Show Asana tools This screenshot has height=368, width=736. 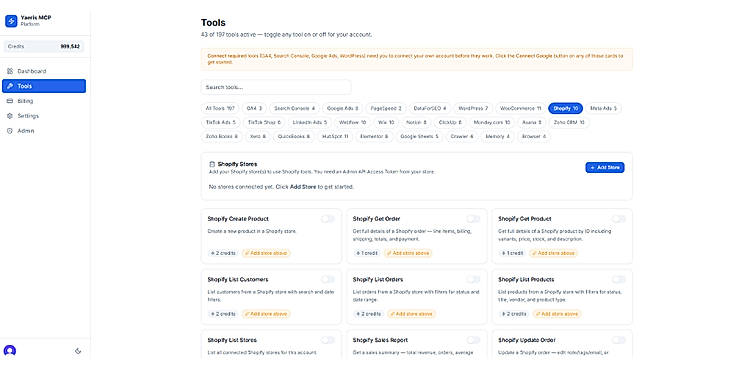532,123
